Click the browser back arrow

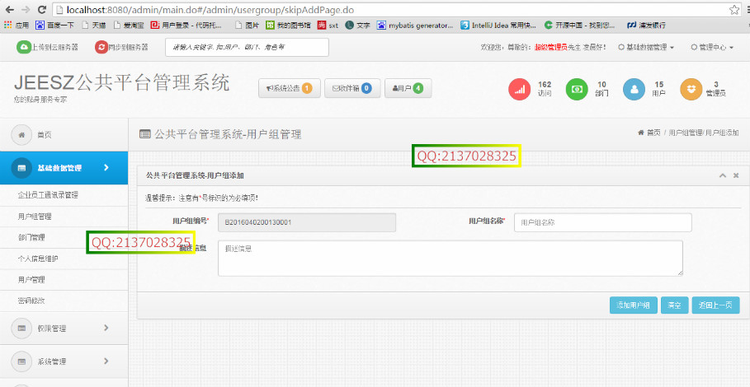coord(10,10)
